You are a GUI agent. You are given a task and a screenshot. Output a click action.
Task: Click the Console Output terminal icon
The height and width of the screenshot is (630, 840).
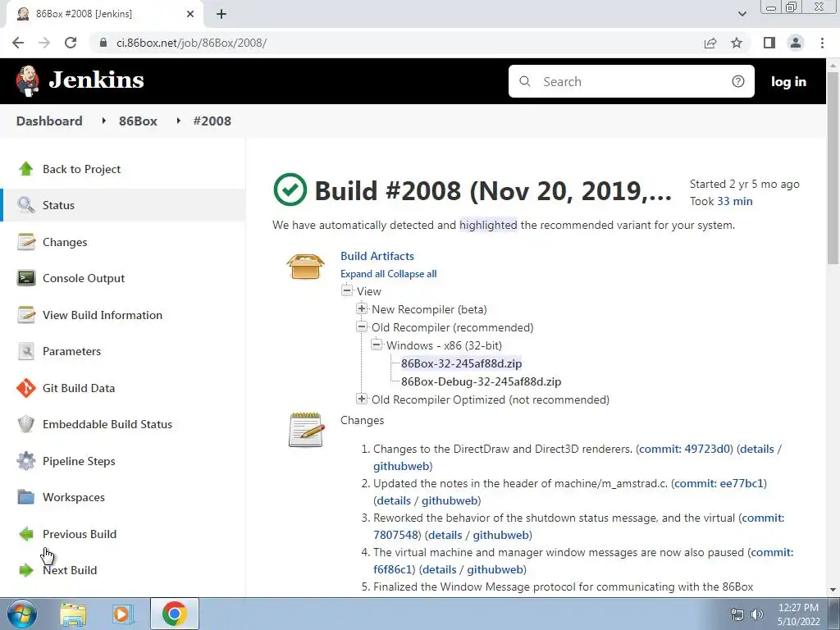click(x=25, y=278)
